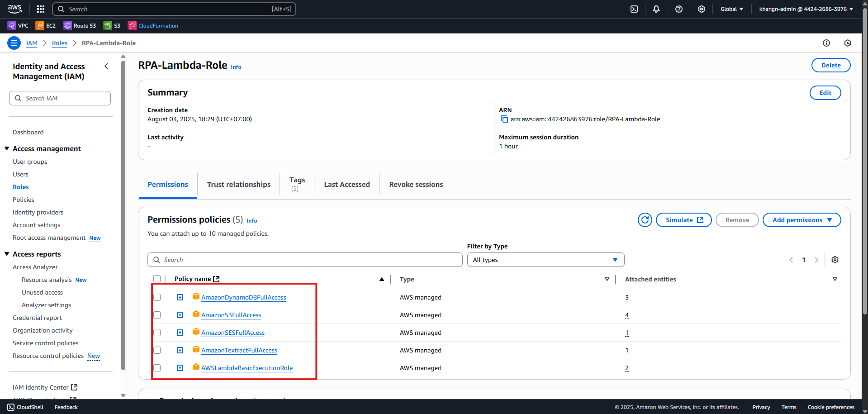The image size is (868, 414).
Task: Open the Route 53 shortcut in favorites bar
Action: coord(80,26)
